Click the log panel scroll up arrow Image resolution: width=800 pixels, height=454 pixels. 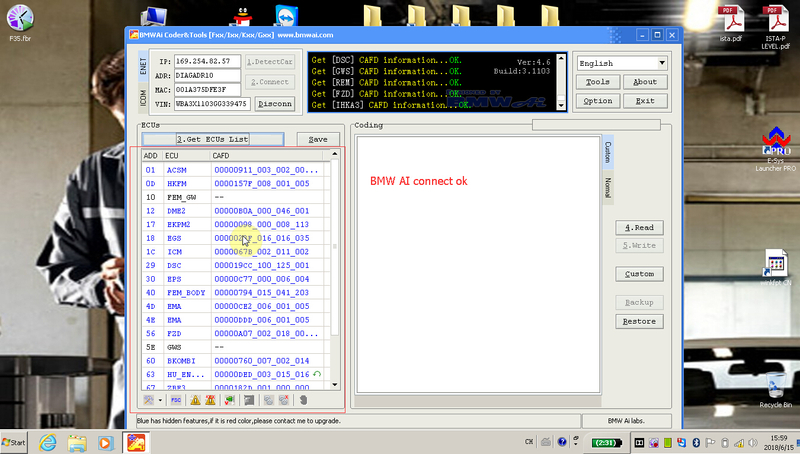pyautogui.click(x=561, y=58)
